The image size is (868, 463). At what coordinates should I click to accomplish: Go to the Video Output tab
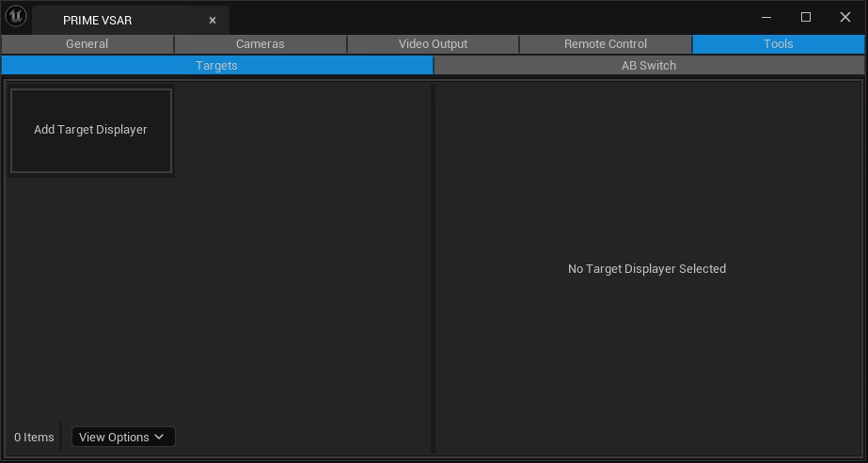click(x=433, y=44)
